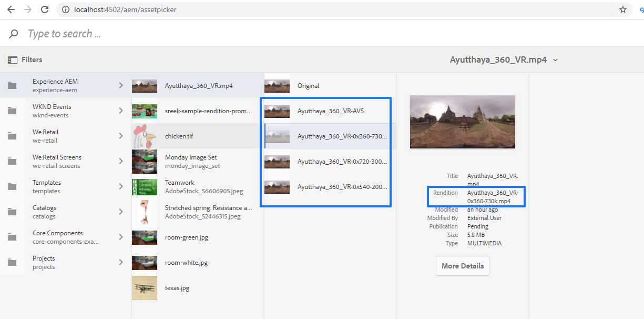Select the We.Retail folder icon

[x=12, y=136]
